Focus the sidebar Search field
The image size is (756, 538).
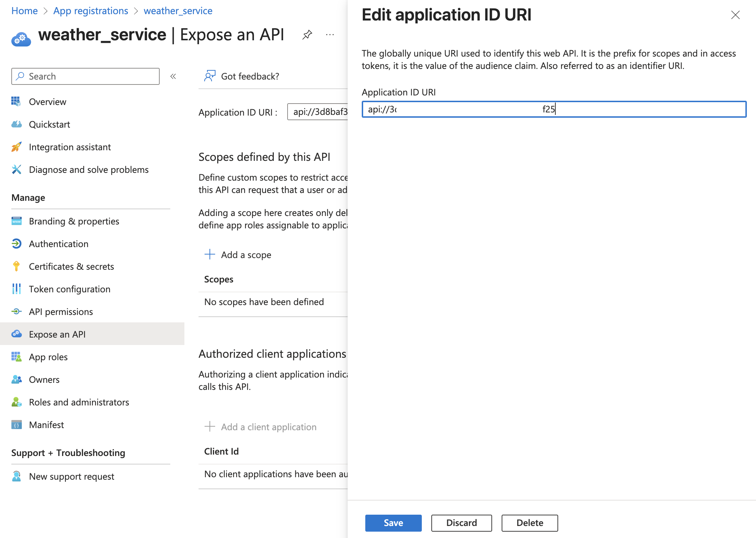pos(85,76)
